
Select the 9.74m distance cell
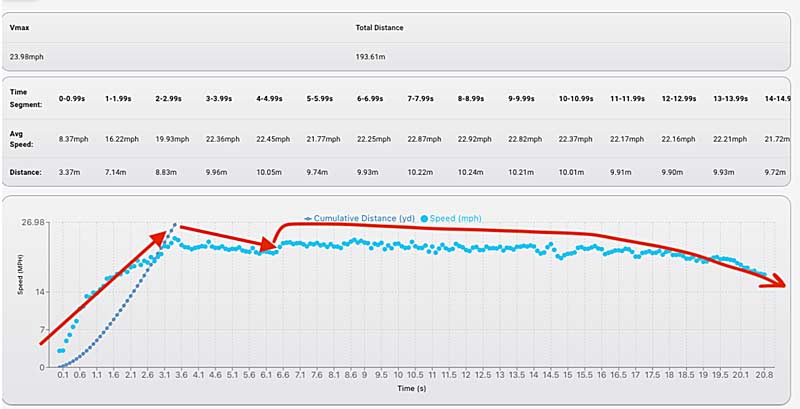point(317,172)
